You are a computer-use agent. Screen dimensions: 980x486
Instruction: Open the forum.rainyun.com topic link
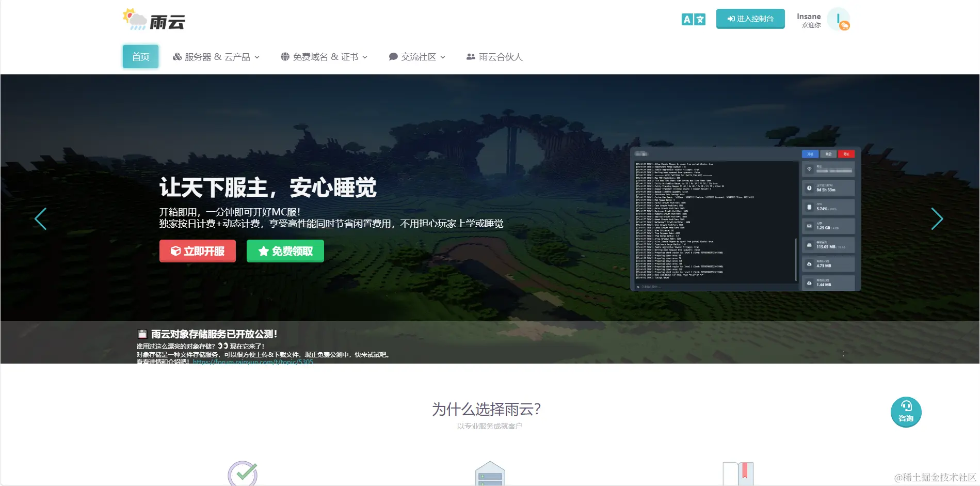[x=253, y=362]
